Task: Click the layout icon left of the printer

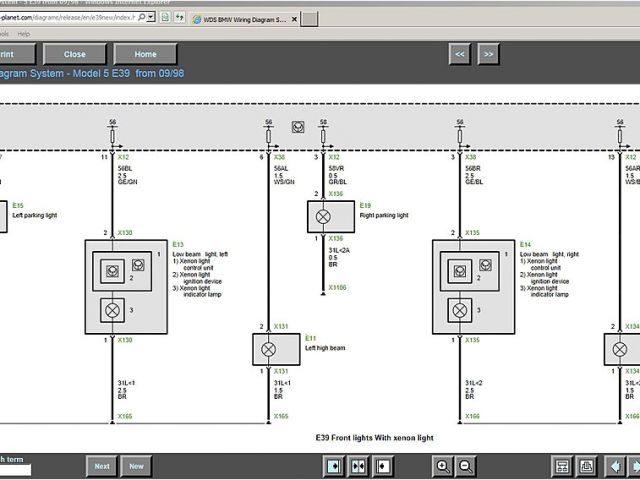Action: pyautogui.click(x=562, y=466)
